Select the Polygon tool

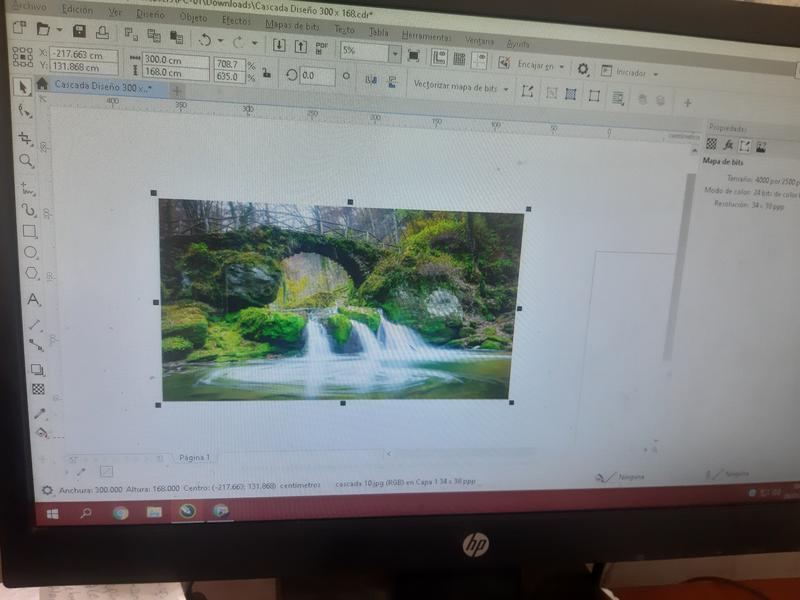(x=31, y=274)
